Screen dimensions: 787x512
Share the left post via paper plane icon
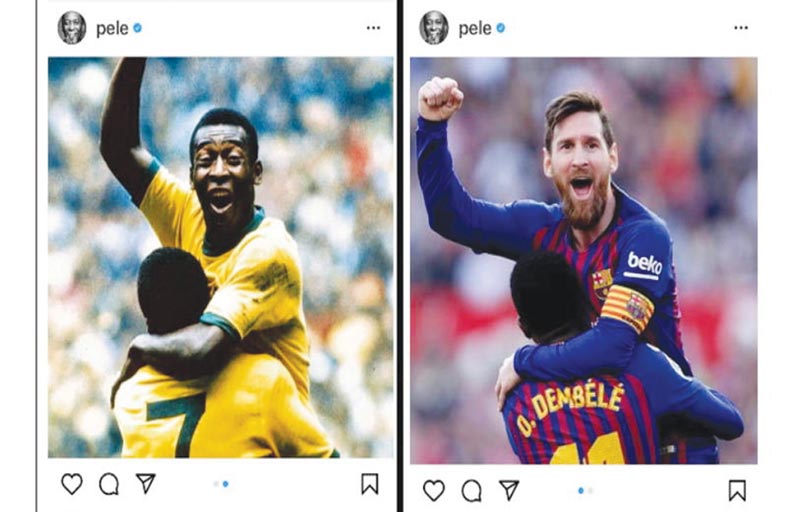coord(146,483)
